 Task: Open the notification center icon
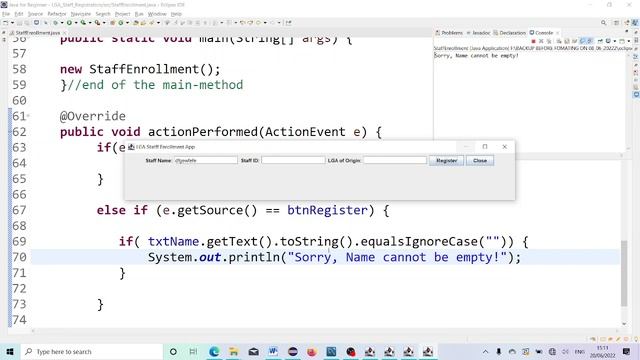pos(627,351)
